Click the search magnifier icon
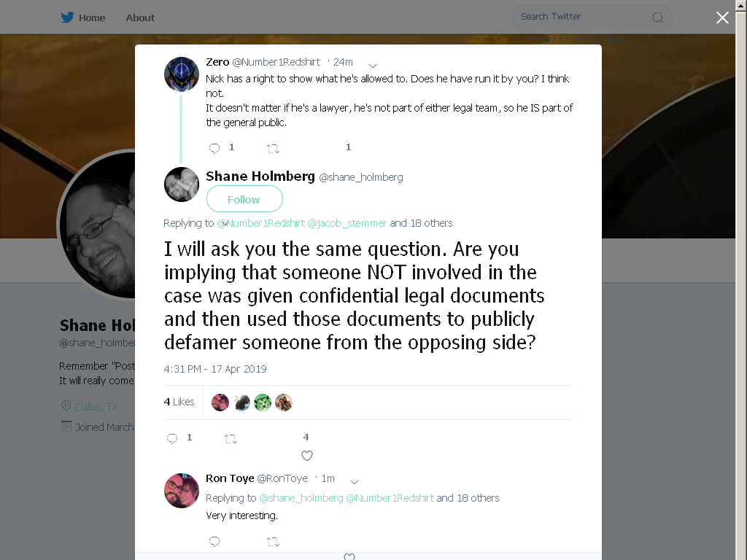The image size is (747, 560). (658, 17)
